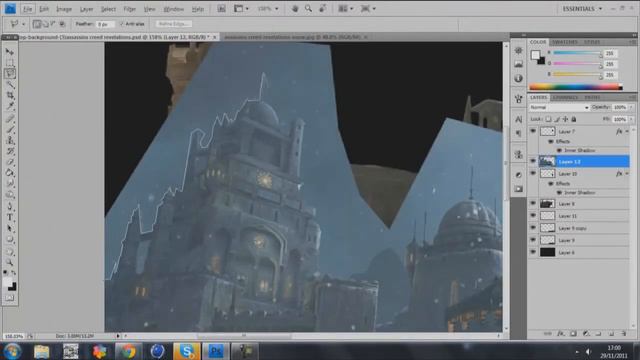Select the Eyedropper tool
Screen dimensions: 640x360
[x=10, y=107]
